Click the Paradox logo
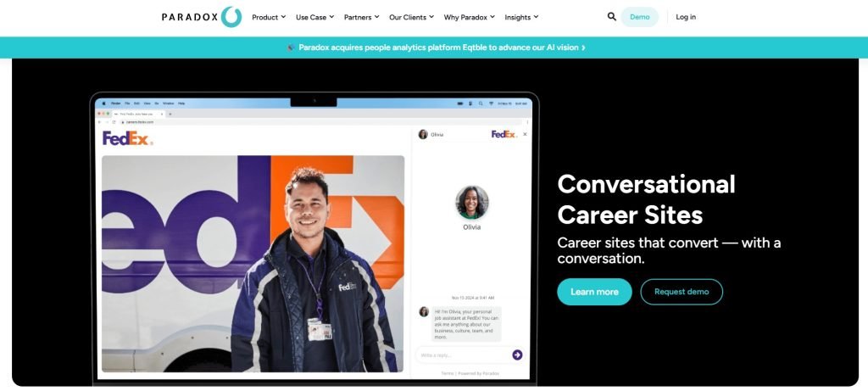 (x=202, y=17)
